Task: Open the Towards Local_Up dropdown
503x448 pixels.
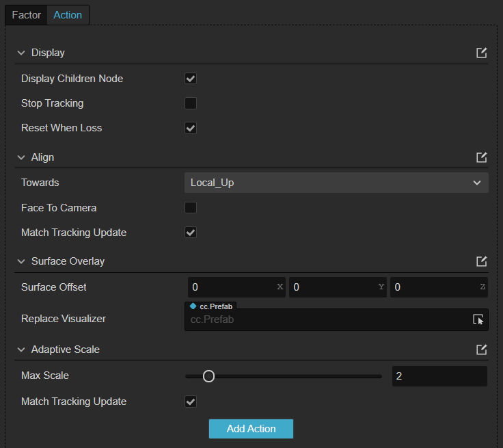Action: click(x=336, y=183)
